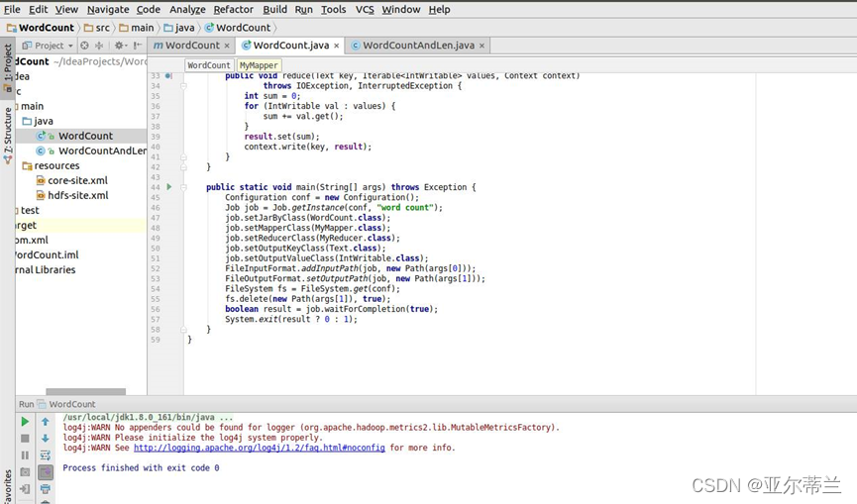Click WordCount class breadcrumb in navigation bar

tap(238, 28)
